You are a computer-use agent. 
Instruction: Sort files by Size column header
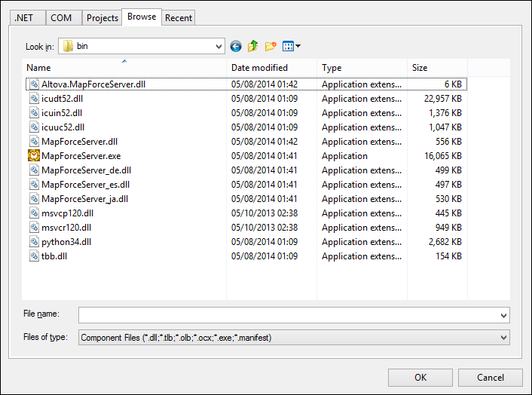click(x=420, y=68)
